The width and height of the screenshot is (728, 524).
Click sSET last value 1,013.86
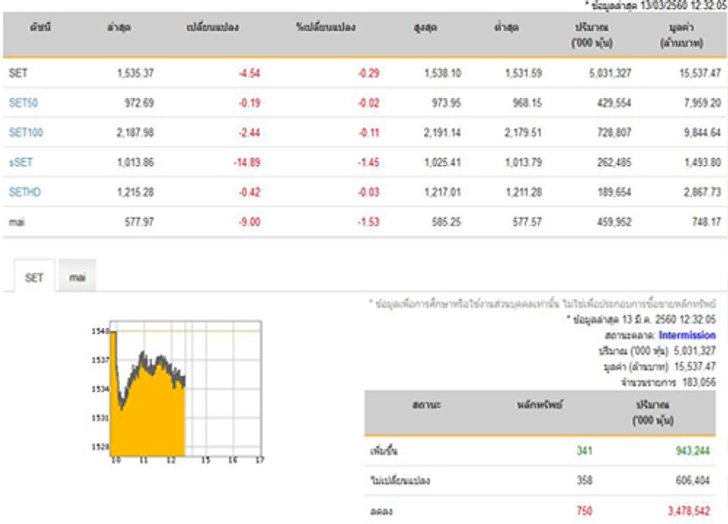[x=135, y=162]
